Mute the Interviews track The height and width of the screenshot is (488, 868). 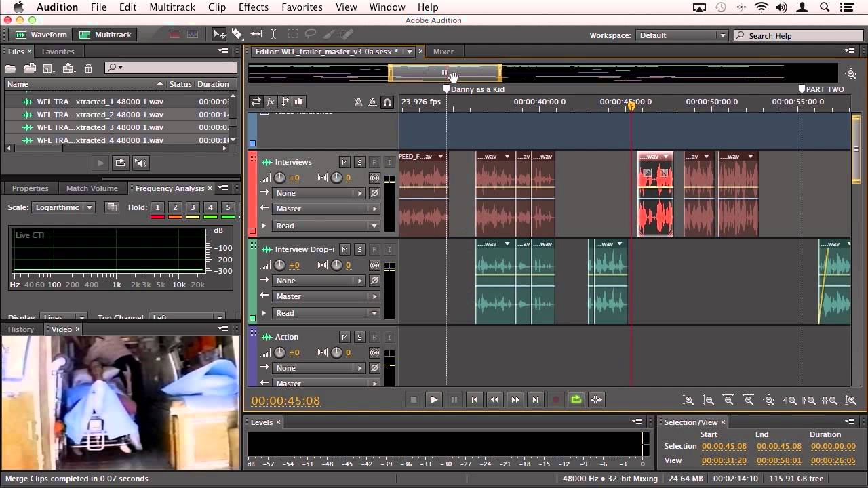click(x=344, y=162)
